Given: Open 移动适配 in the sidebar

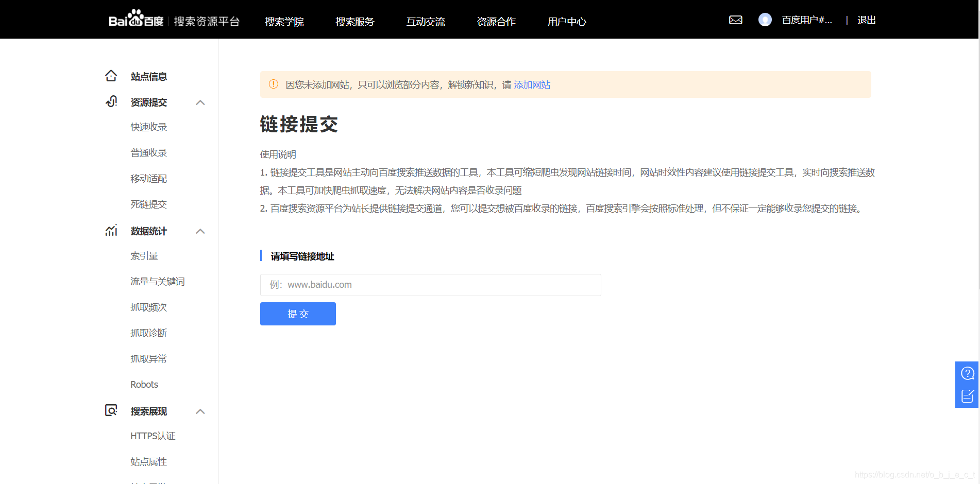Looking at the screenshot, I should (149, 179).
